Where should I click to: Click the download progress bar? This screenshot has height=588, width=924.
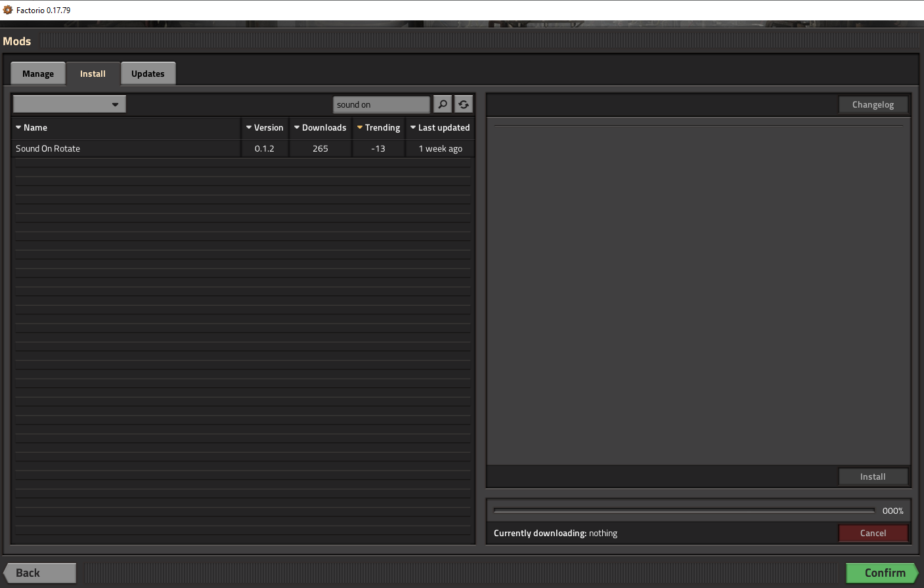(x=684, y=511)
